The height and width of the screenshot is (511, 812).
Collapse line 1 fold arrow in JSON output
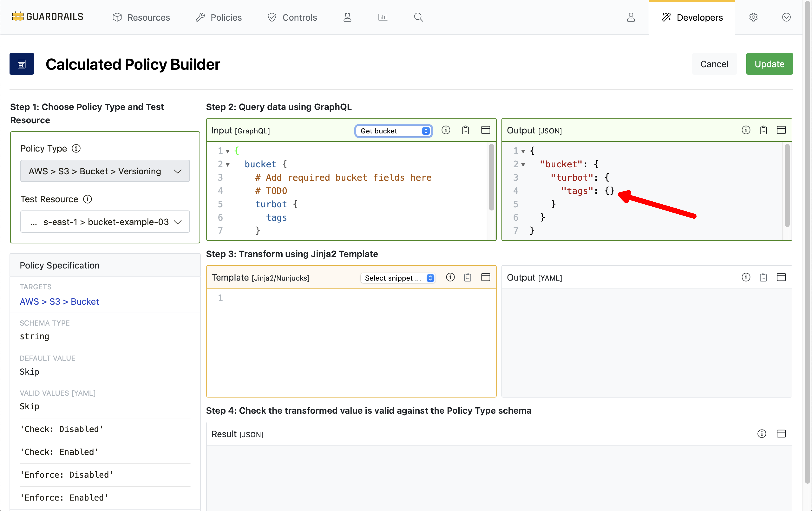click(x=523, y=151)
